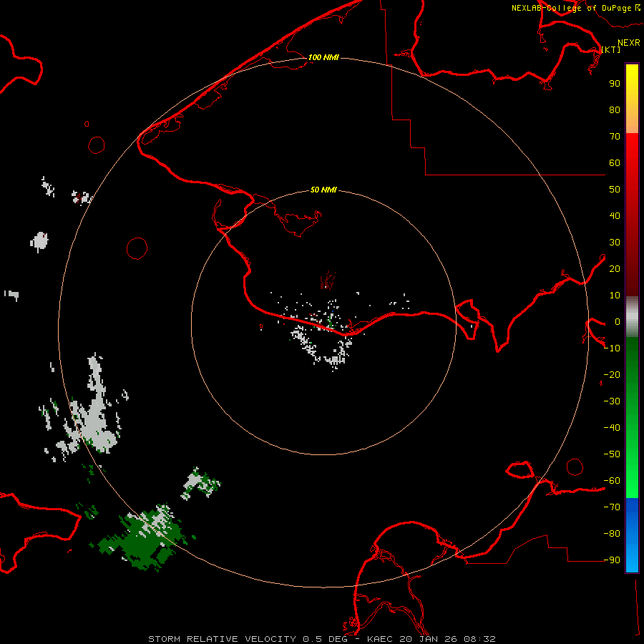The width and height of the screenshot is (644, 644).
Task: Click the "50 NMI" range ring label
Action: coord(323,190)
